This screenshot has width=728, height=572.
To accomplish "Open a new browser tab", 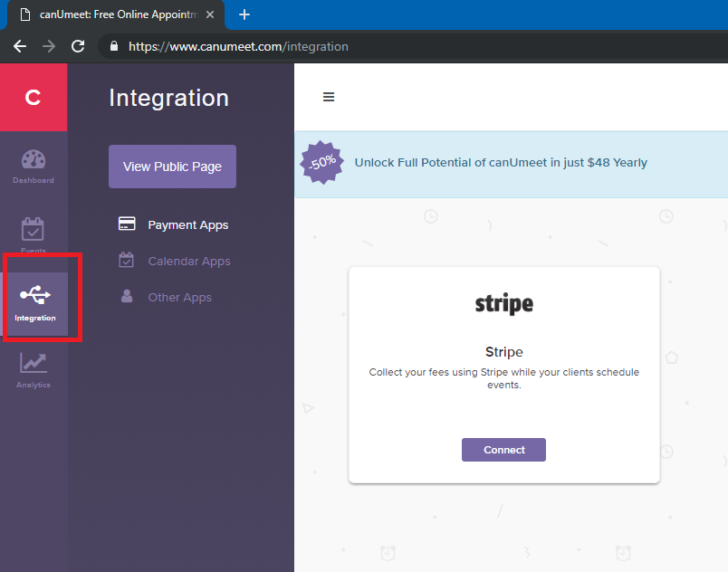I will click(x=244, y=14).
